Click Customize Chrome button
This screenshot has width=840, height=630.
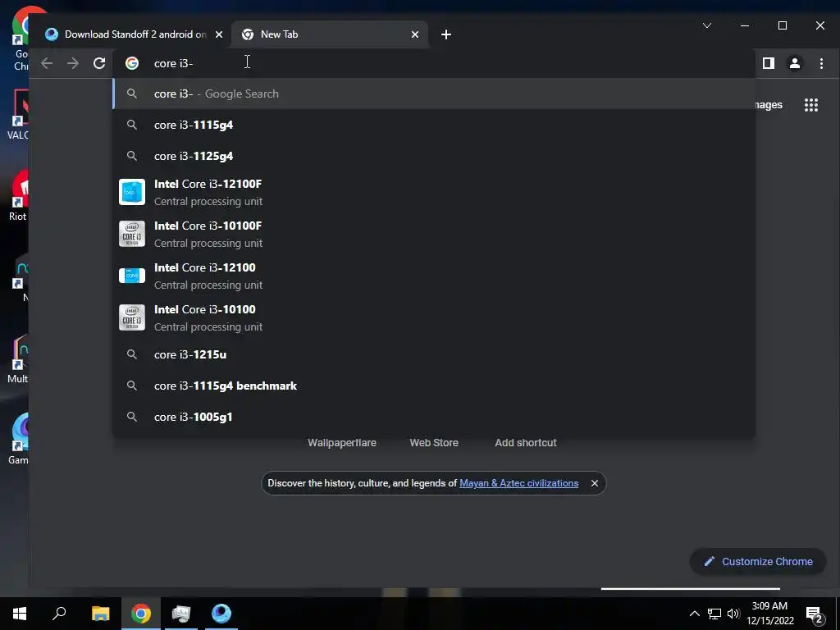(x=757, y=561)
